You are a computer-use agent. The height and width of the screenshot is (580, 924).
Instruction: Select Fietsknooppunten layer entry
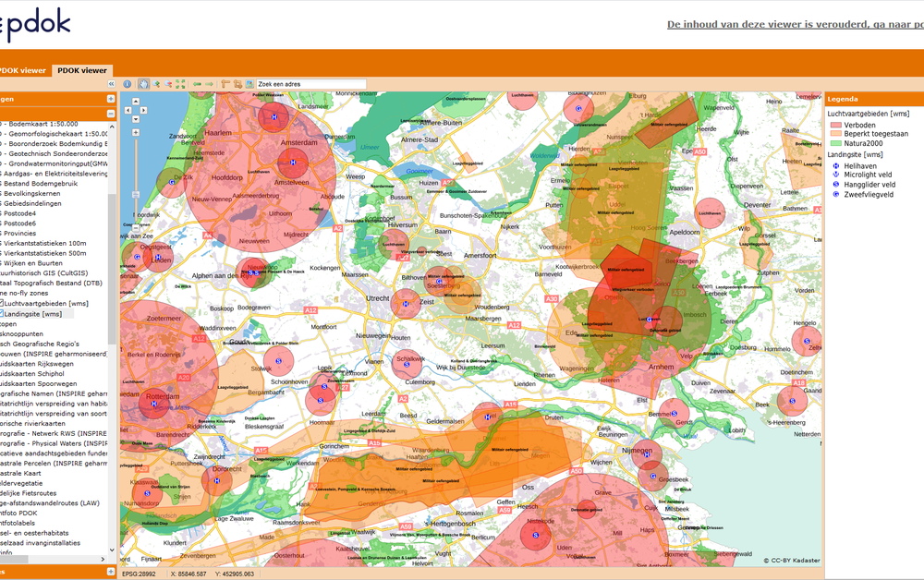click(22, 333)
